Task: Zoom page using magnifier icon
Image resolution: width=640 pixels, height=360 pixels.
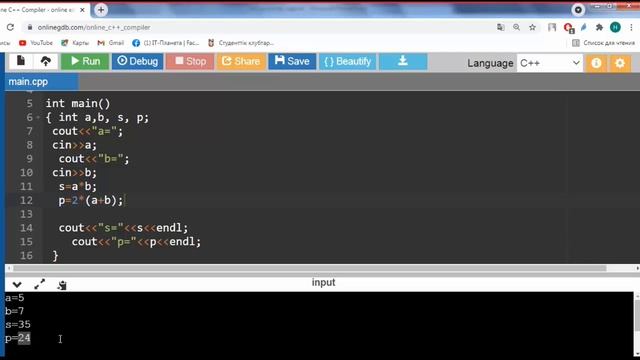Action: (516, 27)
